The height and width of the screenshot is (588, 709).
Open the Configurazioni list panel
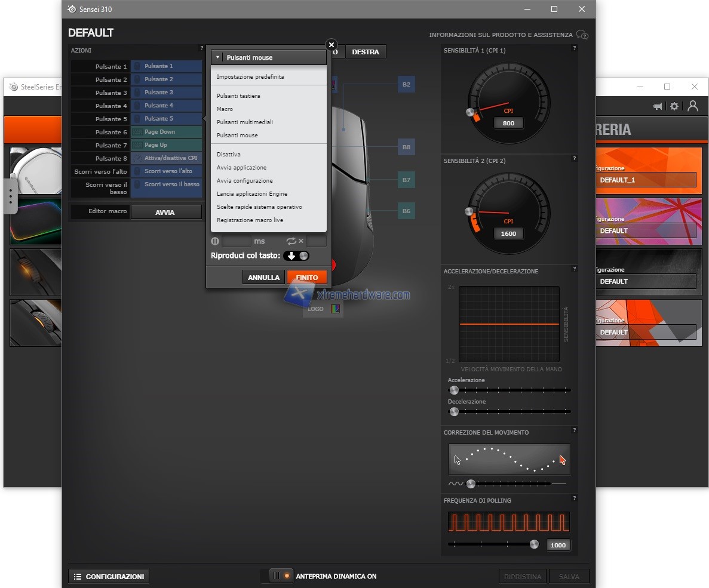109,577
